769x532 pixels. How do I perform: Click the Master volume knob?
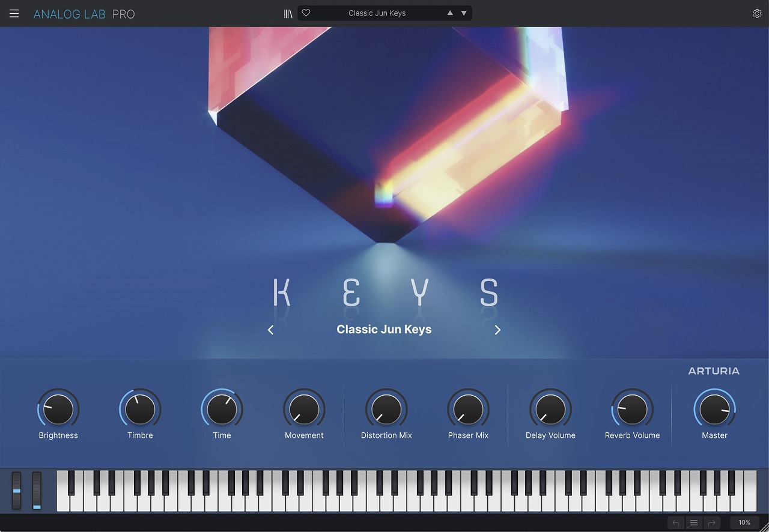(714, 410)
